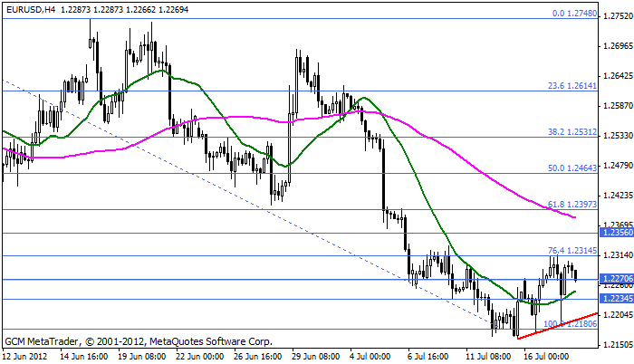The image size is (634, 364).
Task: Select the 1.22345 price level tag
Action: click(617, 299)
